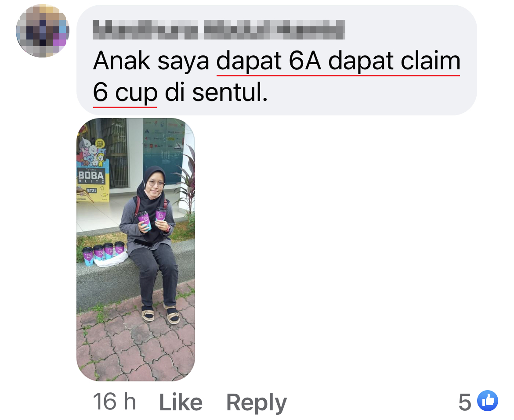Open the attached photo of the girl
The width and height of the screenshot is (514, 420).
[x=136, y=249]
